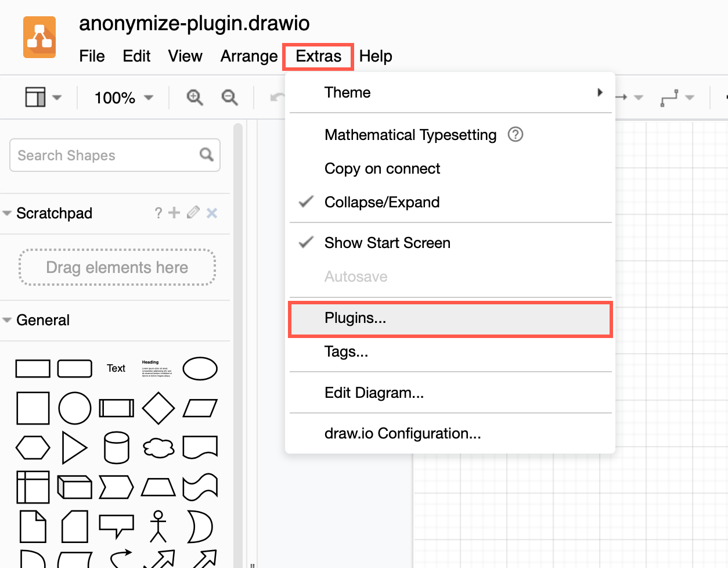Screen dimensions: 728x568
Task: Enable Copy on connect
Action: click(382, 168)
